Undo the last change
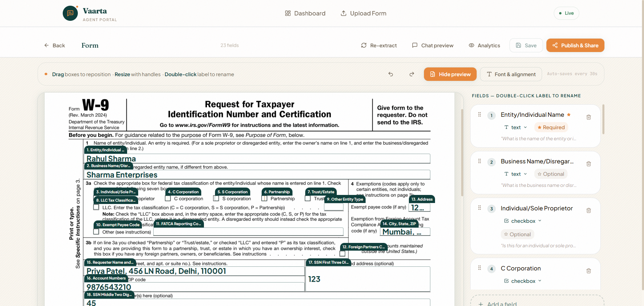This screenshot has width=644, height=306. [391, 74]
